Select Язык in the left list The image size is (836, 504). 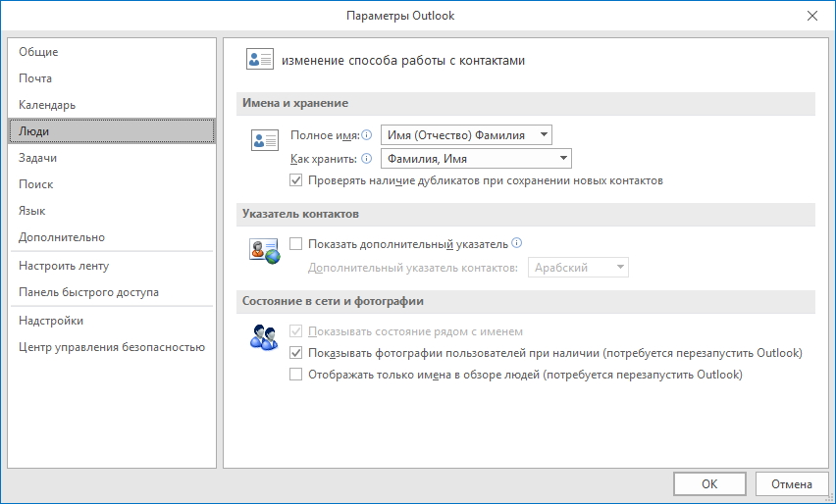pyautogui.click(x=112, y=211)
